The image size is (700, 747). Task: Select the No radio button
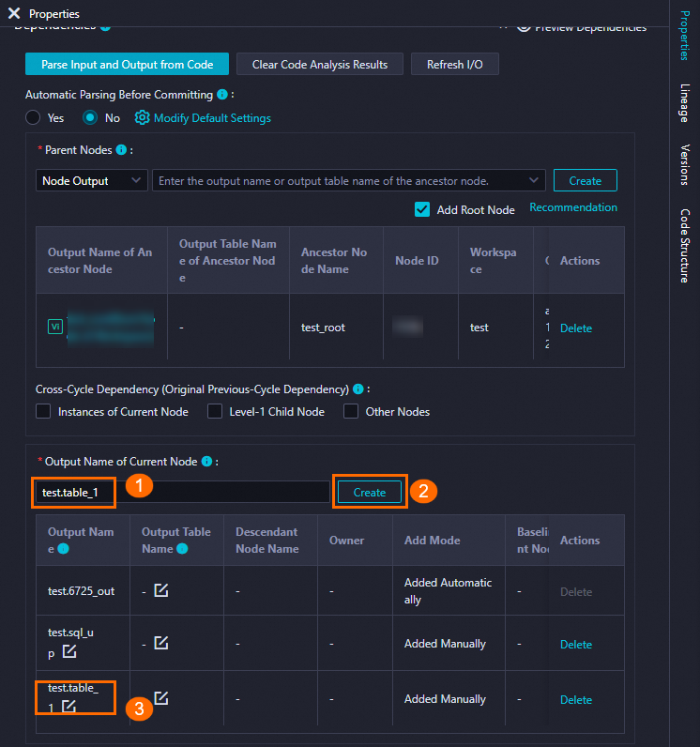pyautogui.click(x=90, y=117)
